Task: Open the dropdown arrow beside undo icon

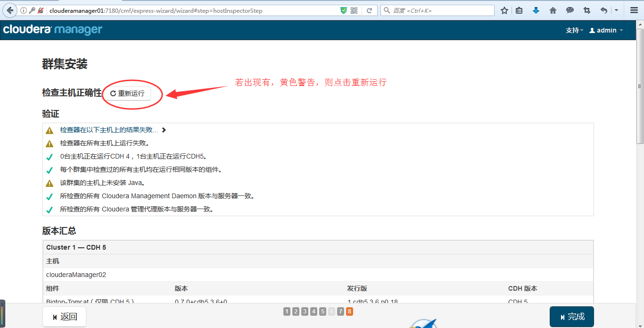Action: pyautogui.click(x=616, y=10)
